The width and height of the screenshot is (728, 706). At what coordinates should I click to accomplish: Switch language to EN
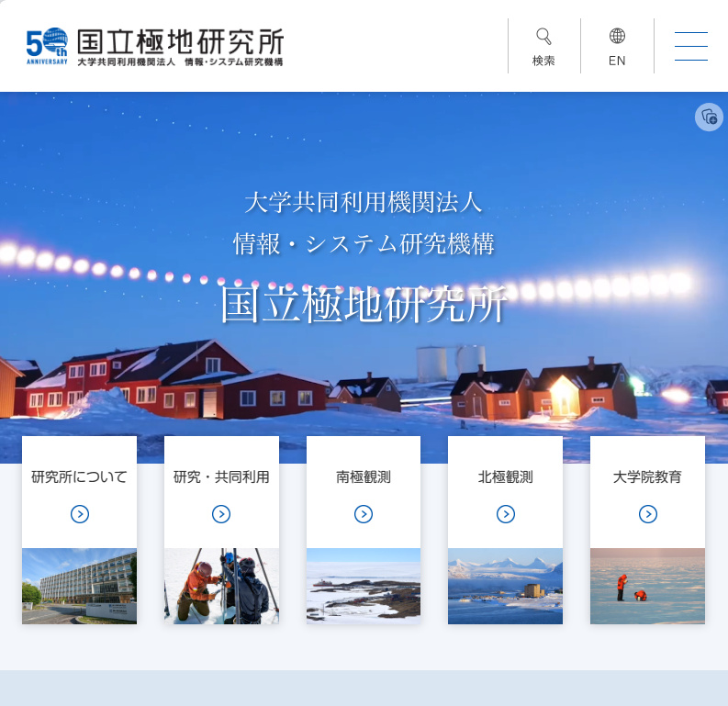point(617,61)
